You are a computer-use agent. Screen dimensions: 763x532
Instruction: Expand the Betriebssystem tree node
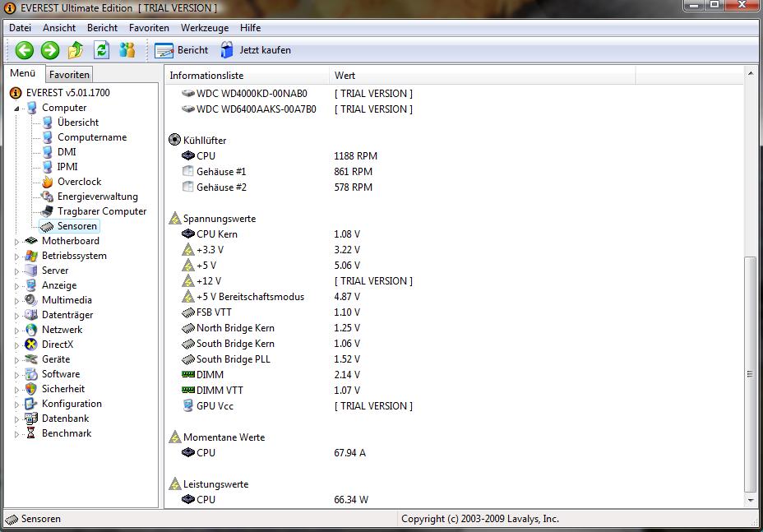click(16, 257)
